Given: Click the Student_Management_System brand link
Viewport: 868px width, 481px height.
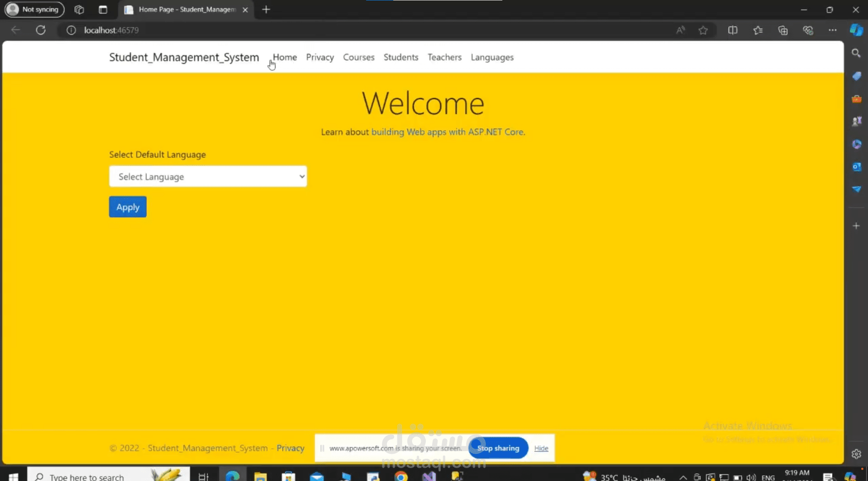Looking at the screenshot, I should (184, 57).
